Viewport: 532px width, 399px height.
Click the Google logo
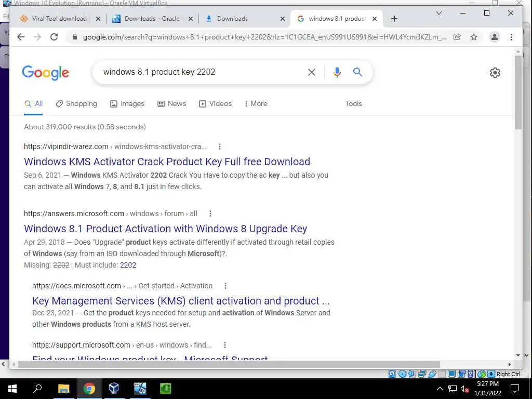tap(46, 73)
